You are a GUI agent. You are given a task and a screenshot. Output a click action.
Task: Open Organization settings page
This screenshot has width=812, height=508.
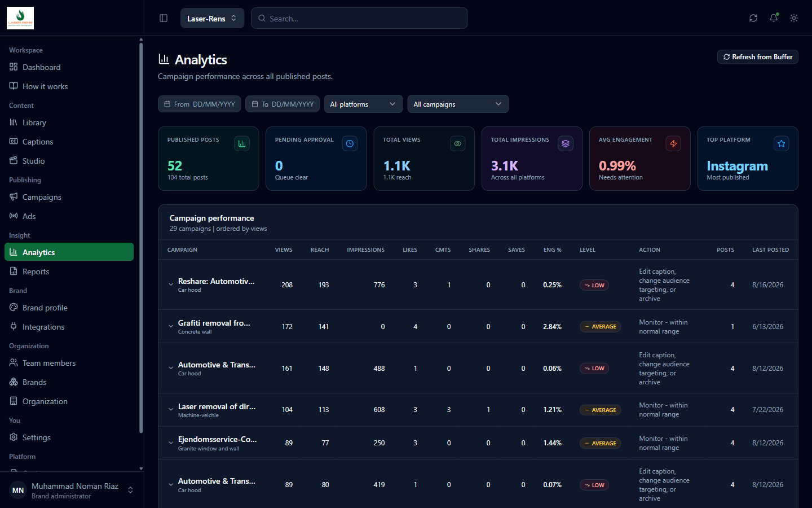pos(69,401)
